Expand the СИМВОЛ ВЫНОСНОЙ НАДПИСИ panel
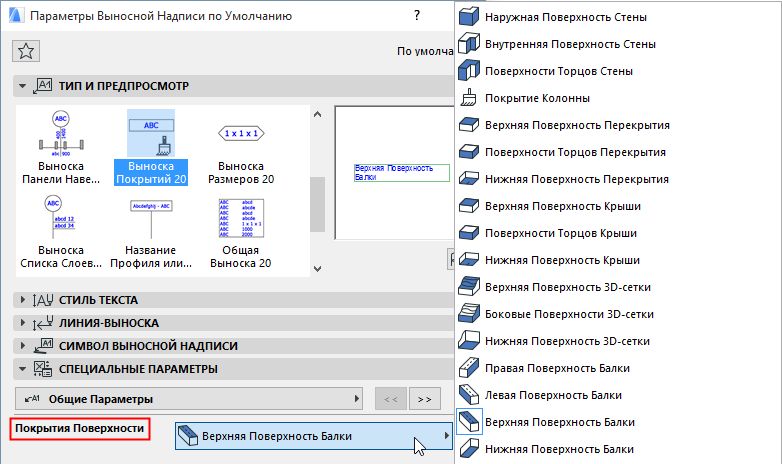782x464 pixels. (22, 346)
